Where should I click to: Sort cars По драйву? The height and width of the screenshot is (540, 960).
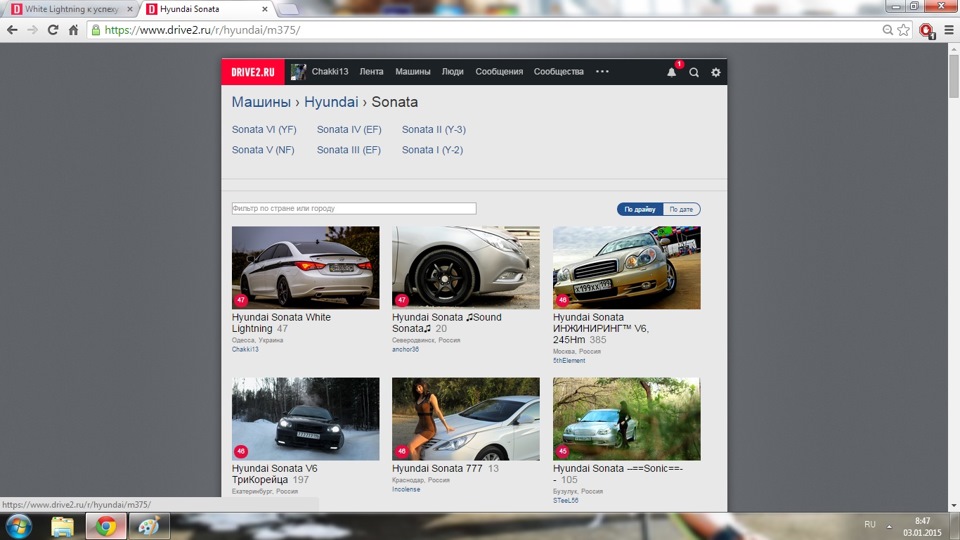[640, 209]
